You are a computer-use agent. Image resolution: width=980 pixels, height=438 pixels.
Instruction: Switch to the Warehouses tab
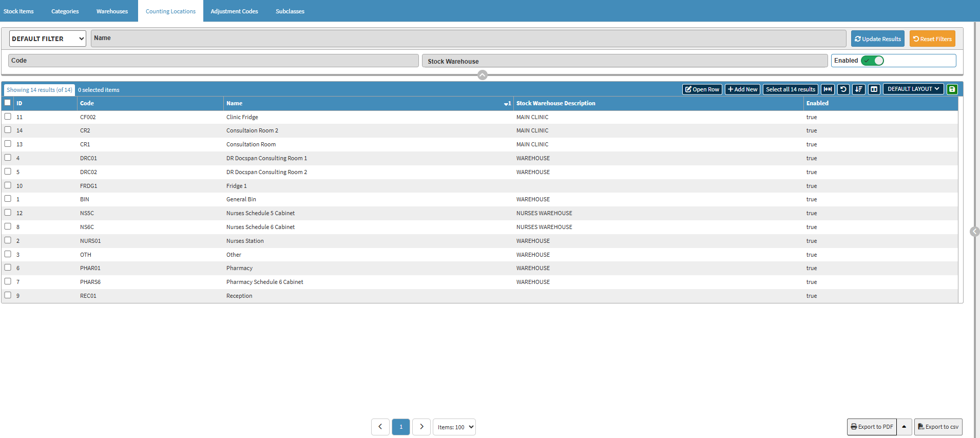[112, 11]
